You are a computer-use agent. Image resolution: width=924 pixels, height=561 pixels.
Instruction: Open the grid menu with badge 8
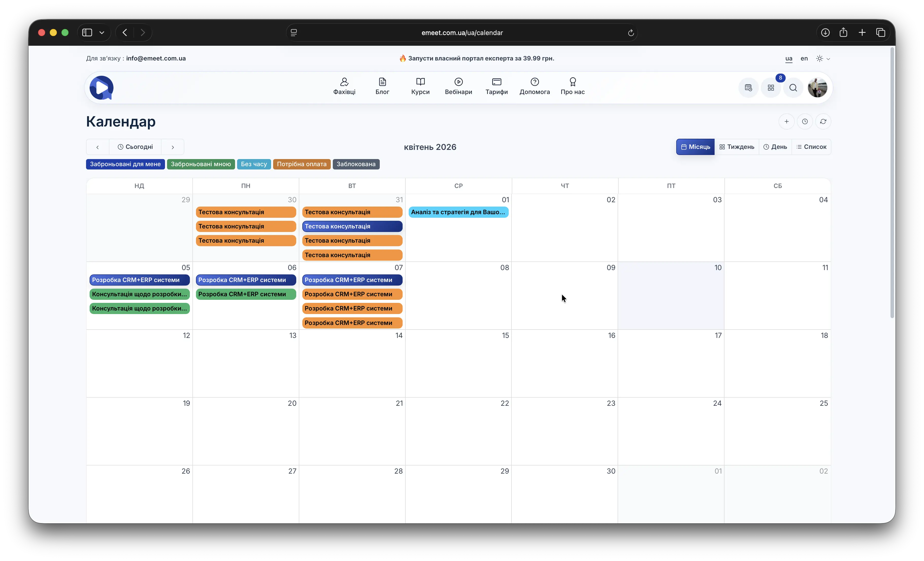[x=771, y=88]
